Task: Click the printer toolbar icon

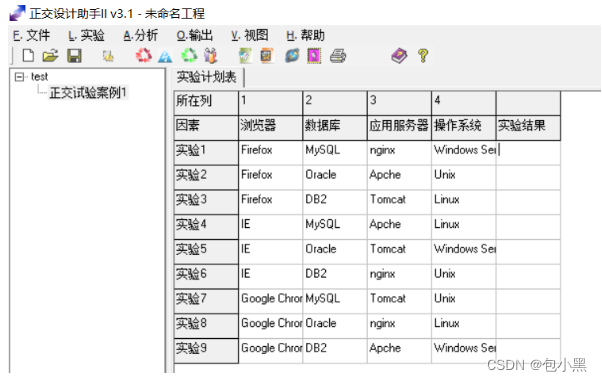Action: coord(338,56)
